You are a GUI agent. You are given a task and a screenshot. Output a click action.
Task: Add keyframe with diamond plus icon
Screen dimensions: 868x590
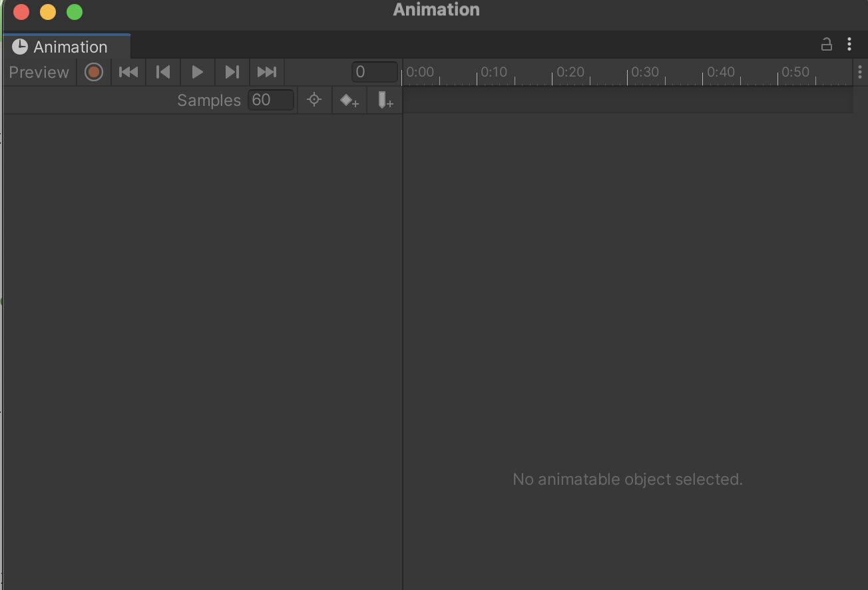click(349, 100)
